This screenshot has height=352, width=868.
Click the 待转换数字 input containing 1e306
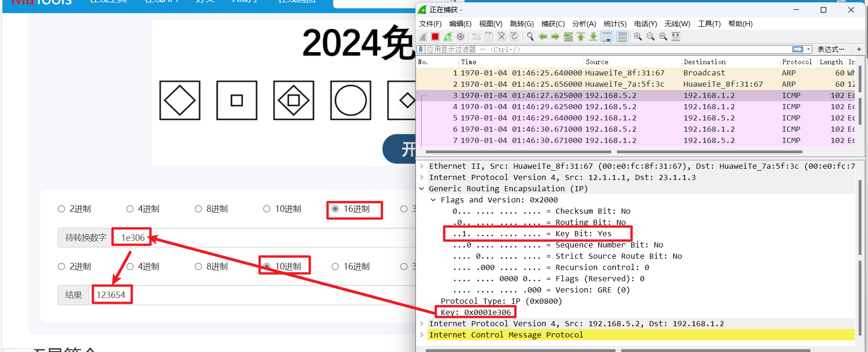coord(263,238)
